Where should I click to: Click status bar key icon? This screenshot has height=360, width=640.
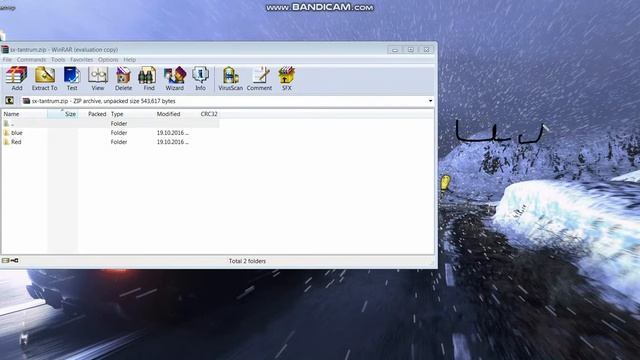pyautogui.click(x=14, y=260)
